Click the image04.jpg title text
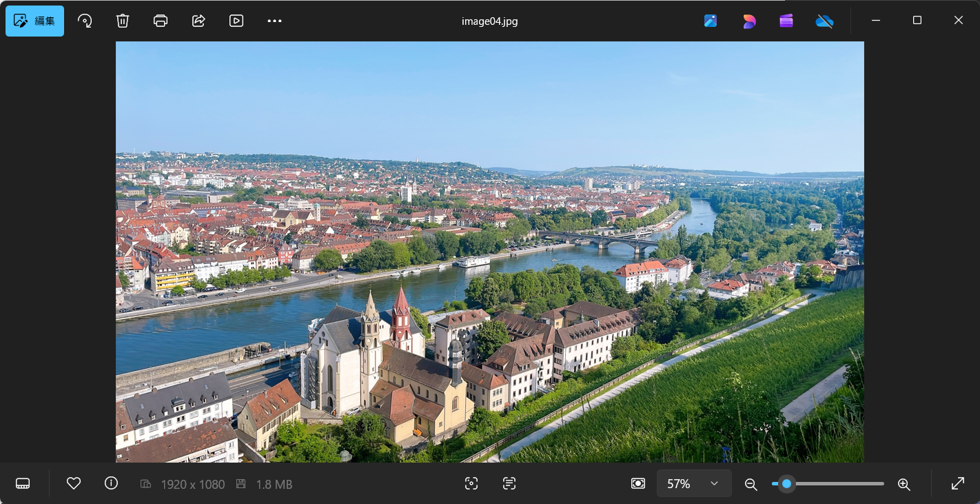This screenshot has width=980, height=504. (490, 21)
